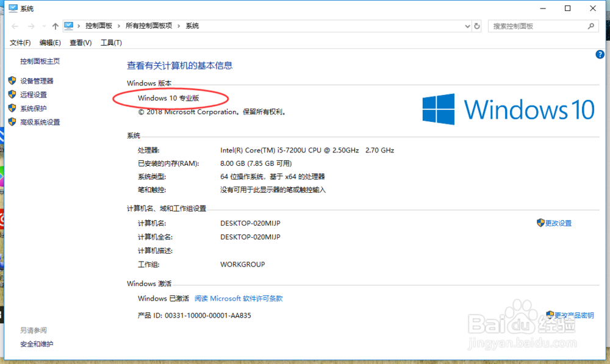Click the 没有可用于此显示器的笔或触控输入 text
610x364 pixels.
pos(273,190)
